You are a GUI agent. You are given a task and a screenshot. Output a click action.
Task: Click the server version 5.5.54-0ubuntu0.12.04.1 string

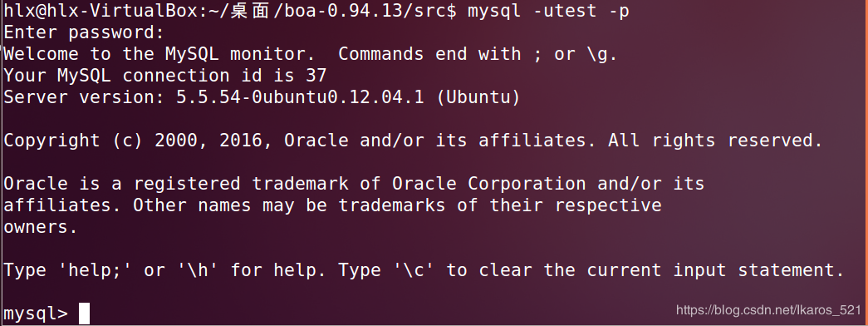pyautogui.click(x=300, y=97)
